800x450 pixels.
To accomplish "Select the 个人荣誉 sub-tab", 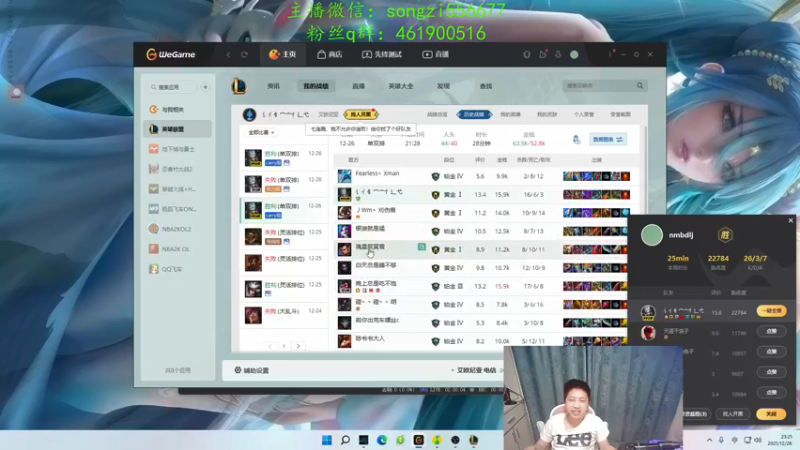I will point(584,114).
